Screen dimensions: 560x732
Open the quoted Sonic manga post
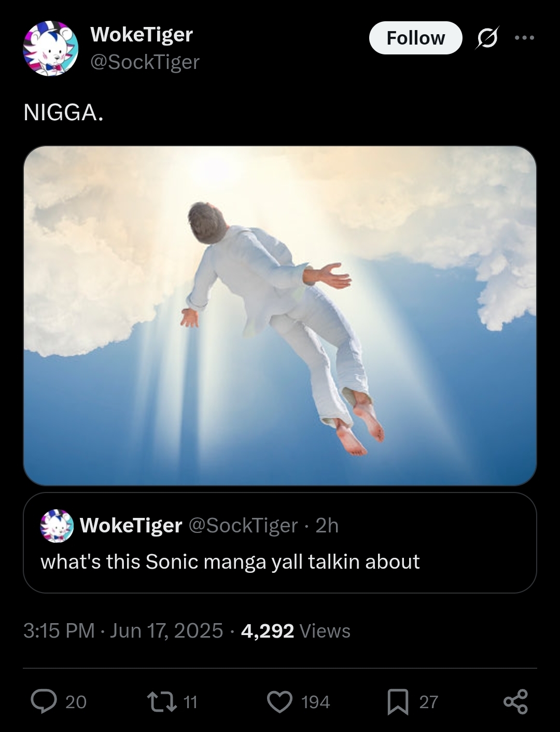coord(280,543)
